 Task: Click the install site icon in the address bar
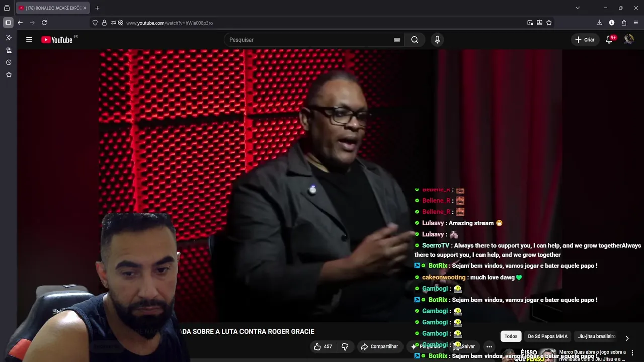click(x=540, y=23)
